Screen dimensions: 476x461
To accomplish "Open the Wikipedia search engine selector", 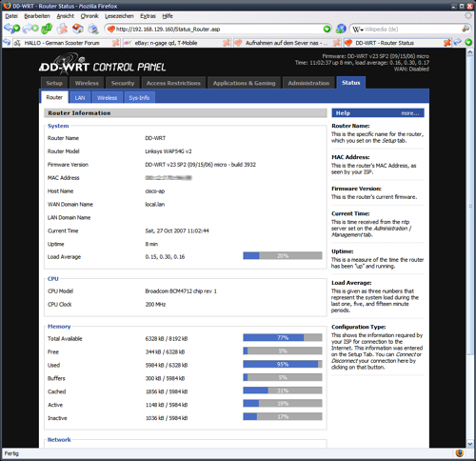I will [358, 30].
